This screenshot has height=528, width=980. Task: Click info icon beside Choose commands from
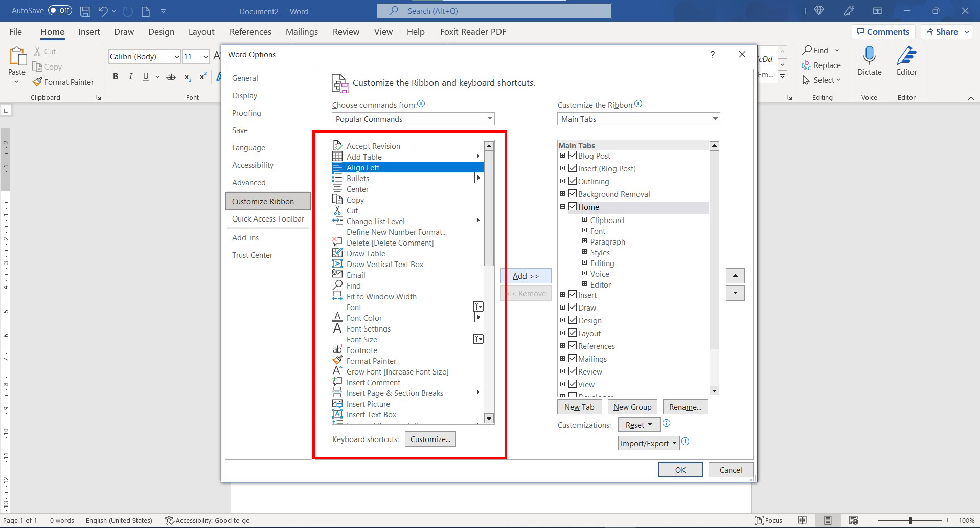421,104
